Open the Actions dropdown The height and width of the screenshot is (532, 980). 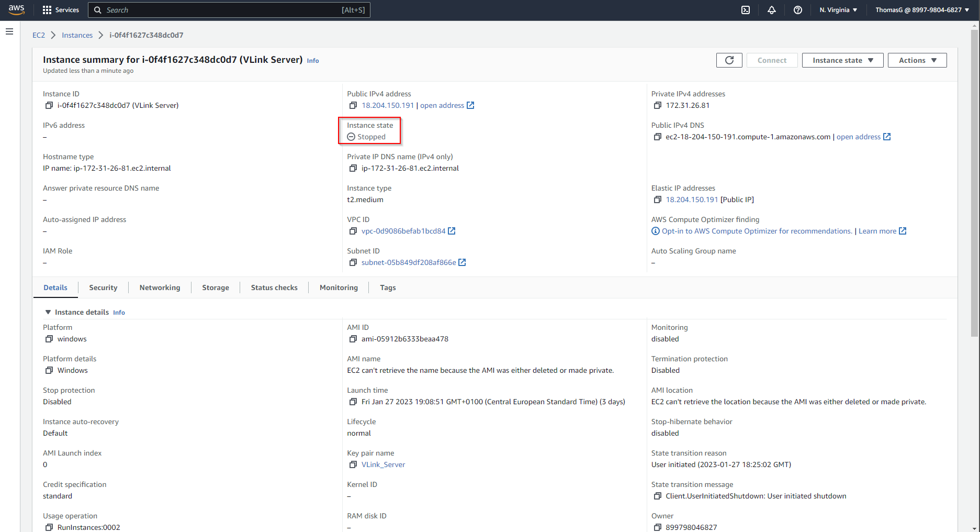(x=917, y=60)
